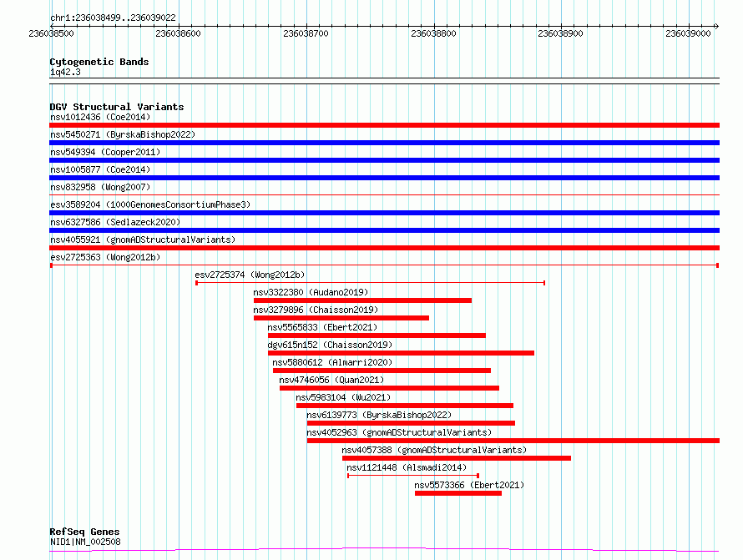743x560 pixels.
Task: Click the chr1:236038499..236039022 region label
Action: (113, 18)
